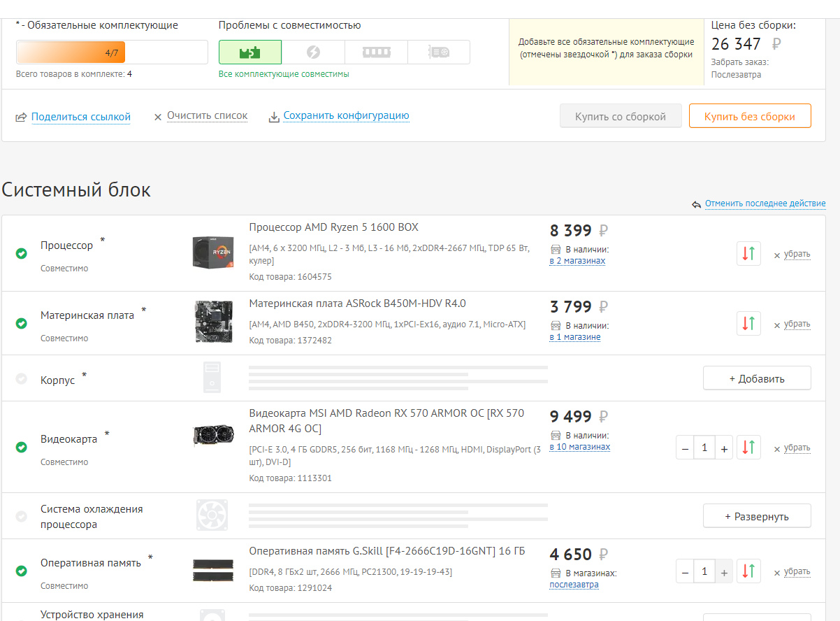This screenshot has height=621, width=840.
Task: Click the 'послезавтра' link for the G.Skill memory
Action: click(x=574, y=585)
